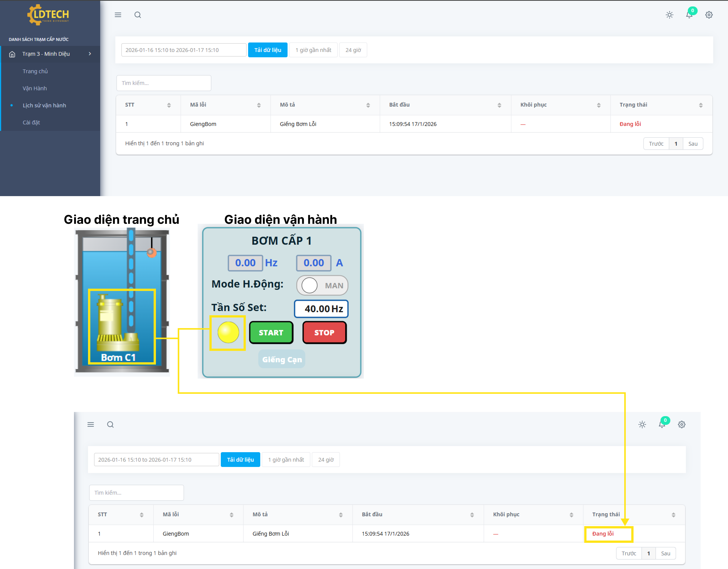Click the yellow pump status indicator lamp
728x569 pixels.
[228, 332]
